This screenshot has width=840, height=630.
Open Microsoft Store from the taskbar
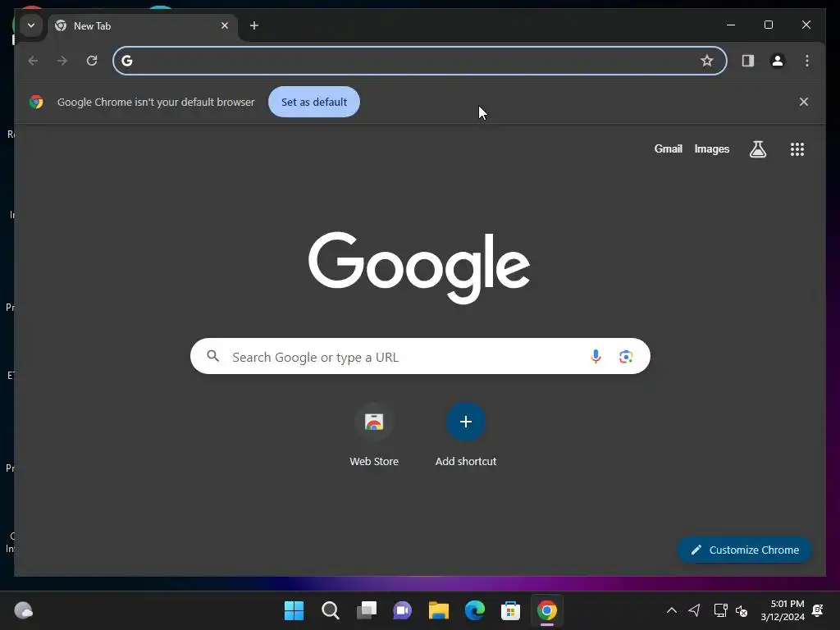pyautogui.click(x=510, y=610)
